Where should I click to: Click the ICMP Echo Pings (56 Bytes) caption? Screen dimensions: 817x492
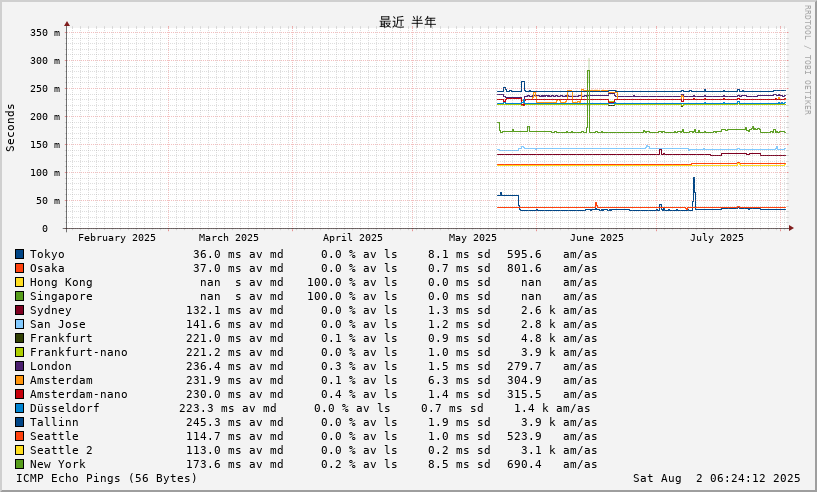coord(107,478)
